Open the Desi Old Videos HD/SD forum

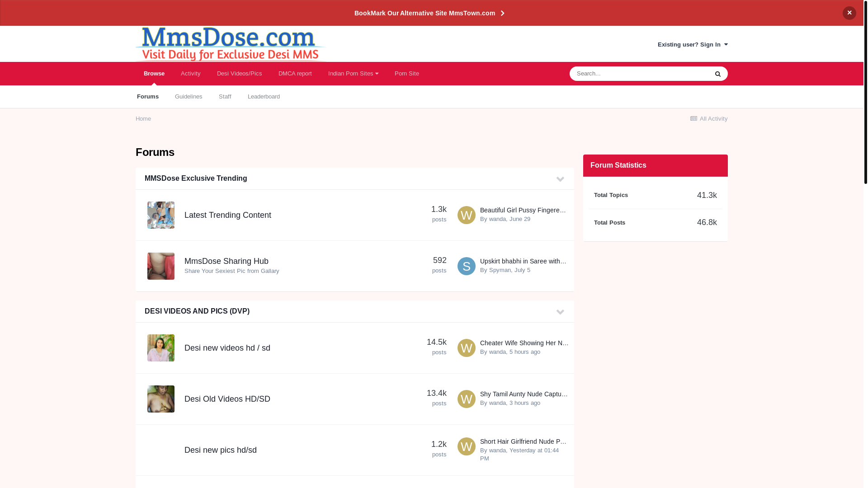227,399
